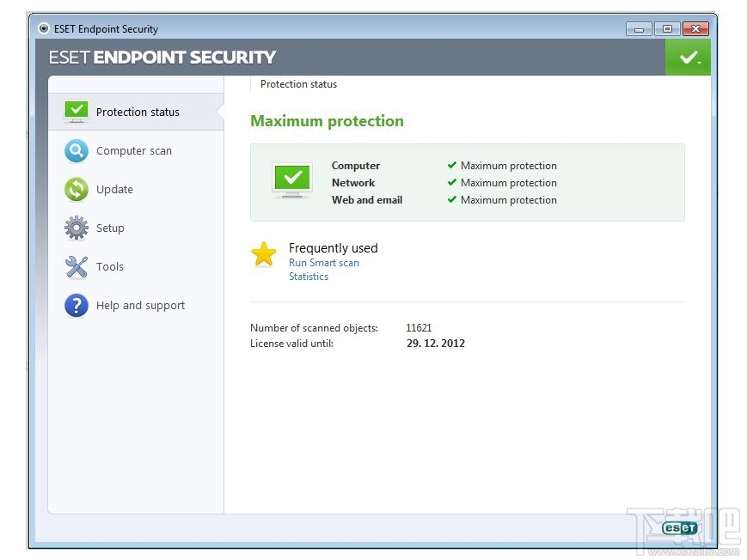747x560 pixels.
Task: Click the green Update arrows icon
Action: (76, 189)
